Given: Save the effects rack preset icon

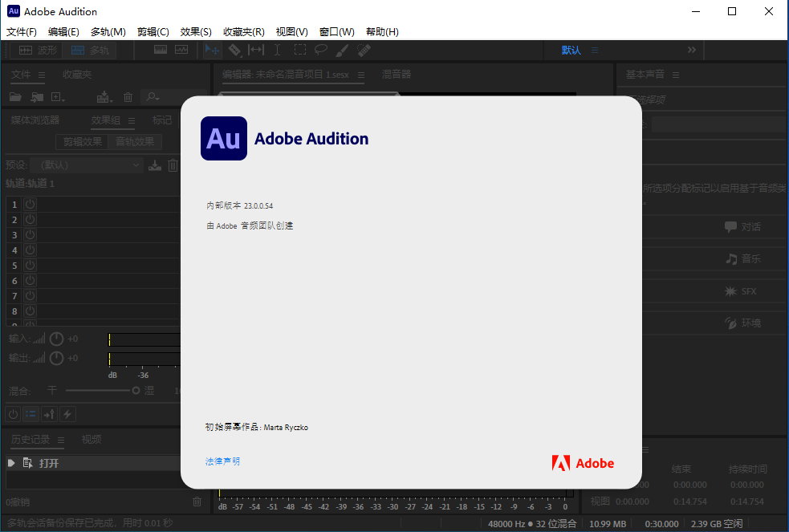Looking at the screenshot, I should (154, 165).
